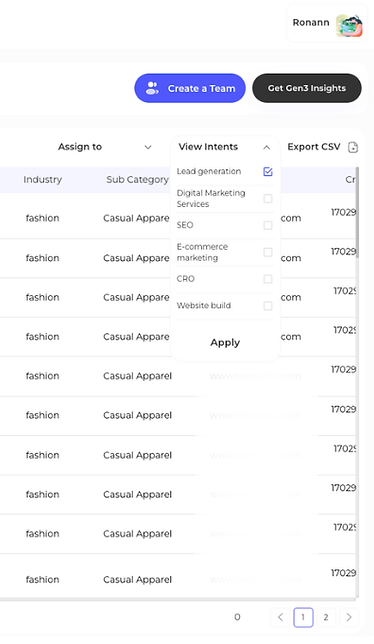Go to previous page arrow
The image size is (374, 644).
[281, 617]
